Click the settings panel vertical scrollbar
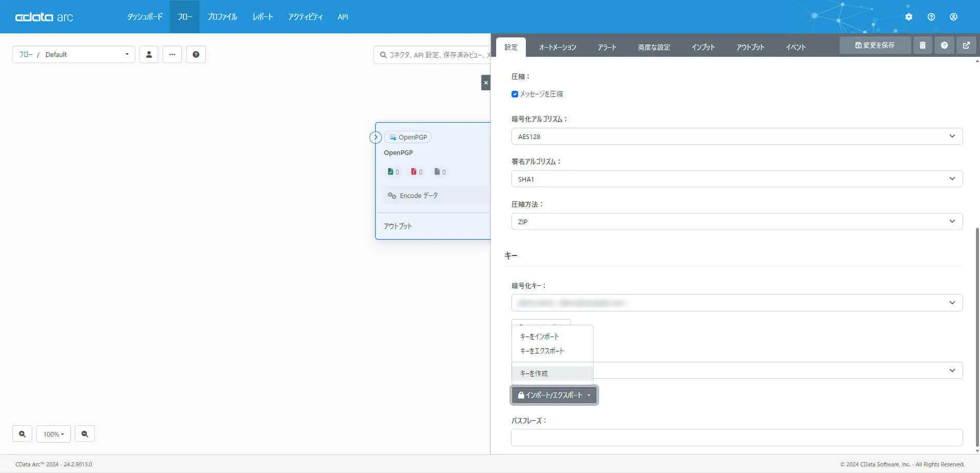 tap(977, 336)
